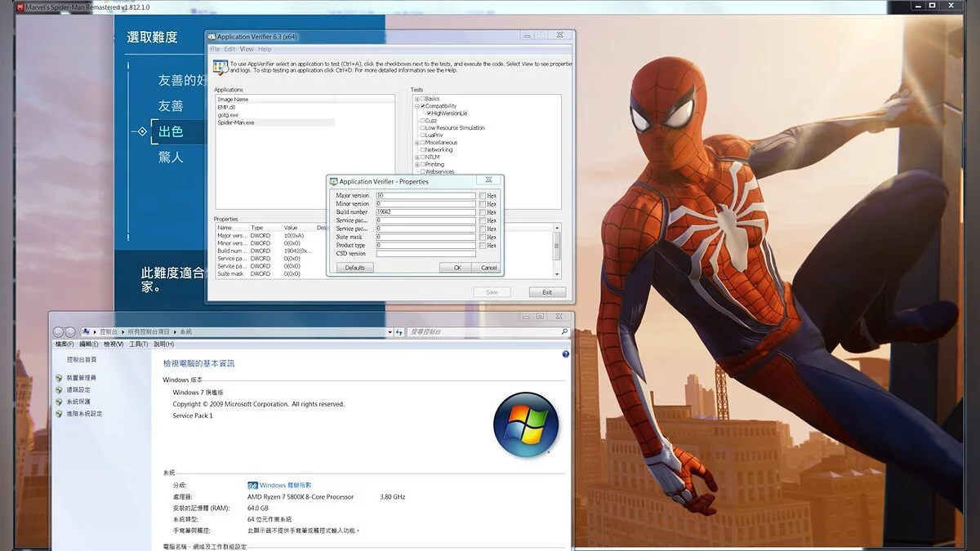Toggle the Hex checkbox for Major version
This screenshot has width=980, height=551.
click(x=483, y=196)
